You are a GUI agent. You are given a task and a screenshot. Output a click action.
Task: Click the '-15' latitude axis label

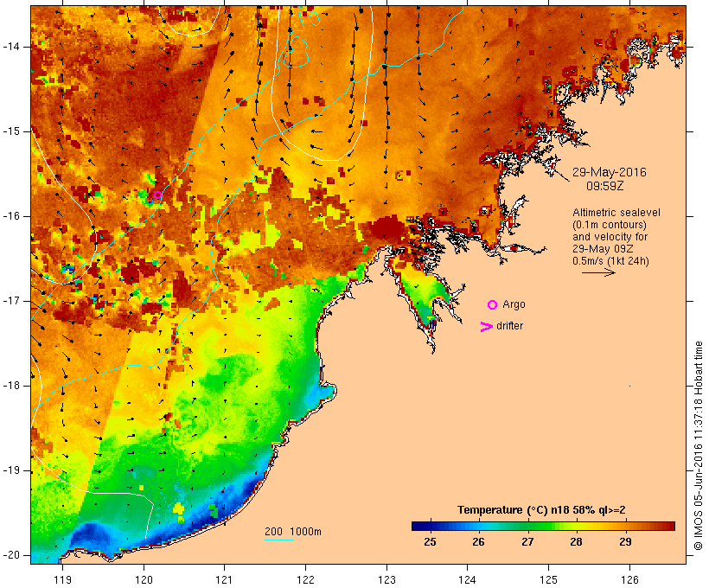[11, 131]
